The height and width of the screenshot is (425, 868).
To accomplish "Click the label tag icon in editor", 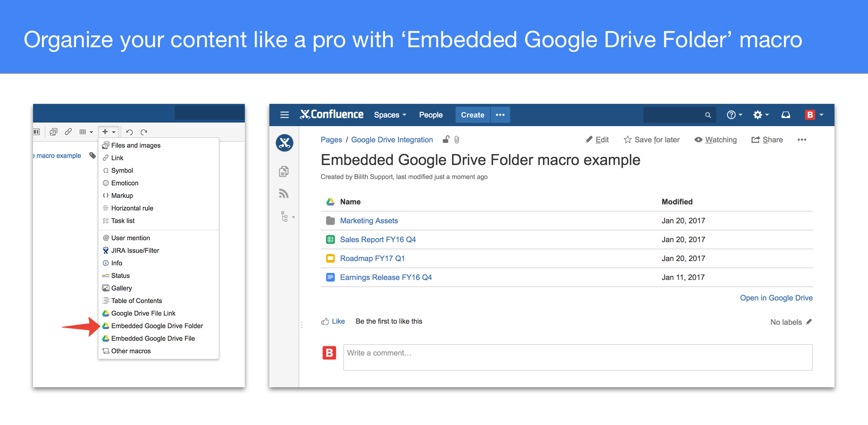I will tap(92, 156).
